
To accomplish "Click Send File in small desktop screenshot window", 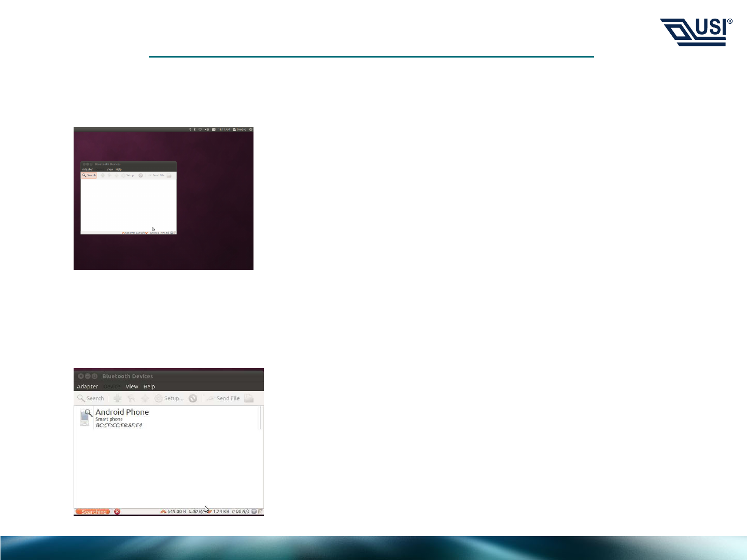I will coord(156,175).
